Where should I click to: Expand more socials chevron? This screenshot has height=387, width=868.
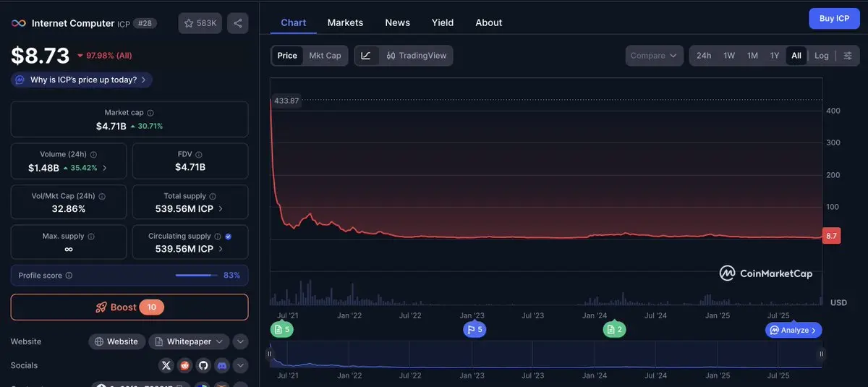pyautogui.click(x=241, y=365)
